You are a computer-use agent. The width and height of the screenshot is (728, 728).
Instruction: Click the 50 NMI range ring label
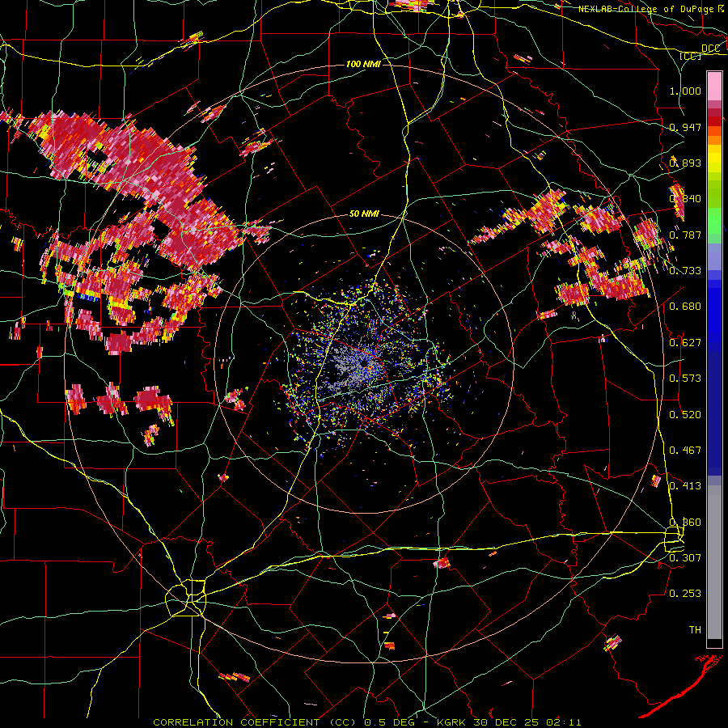click(364, 214)
